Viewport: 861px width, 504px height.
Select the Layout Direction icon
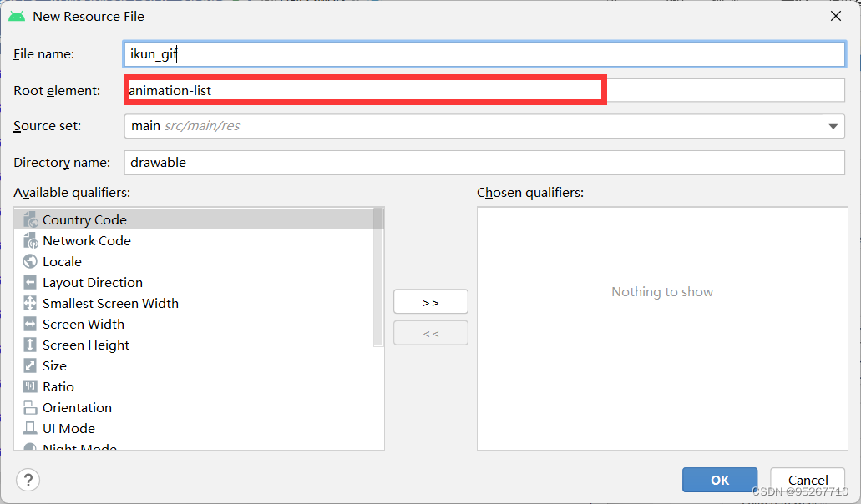(x=30, y=282)
